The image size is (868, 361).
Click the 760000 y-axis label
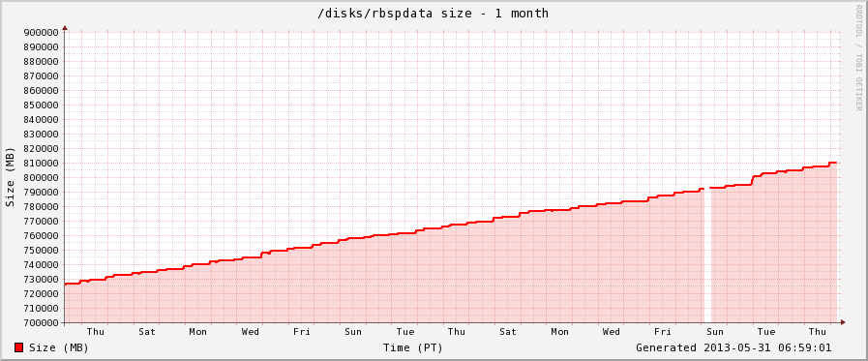(x=41, y=236)
